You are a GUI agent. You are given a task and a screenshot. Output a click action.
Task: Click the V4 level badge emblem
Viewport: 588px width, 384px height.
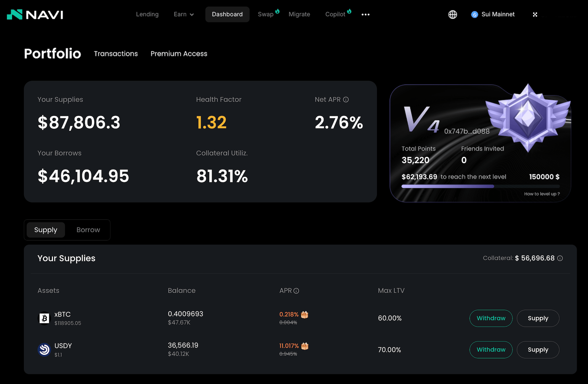pos(528,118)
